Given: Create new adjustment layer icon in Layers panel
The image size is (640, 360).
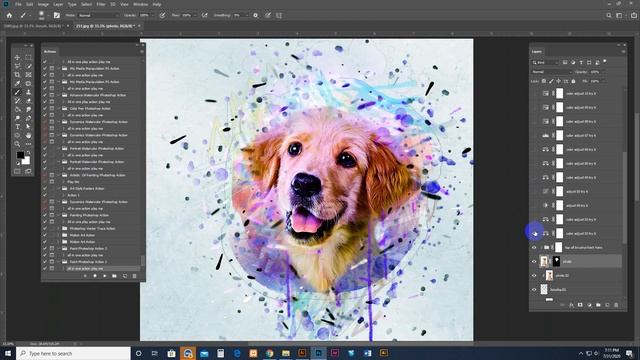Looking at the screenshot, I should point(589,305).
